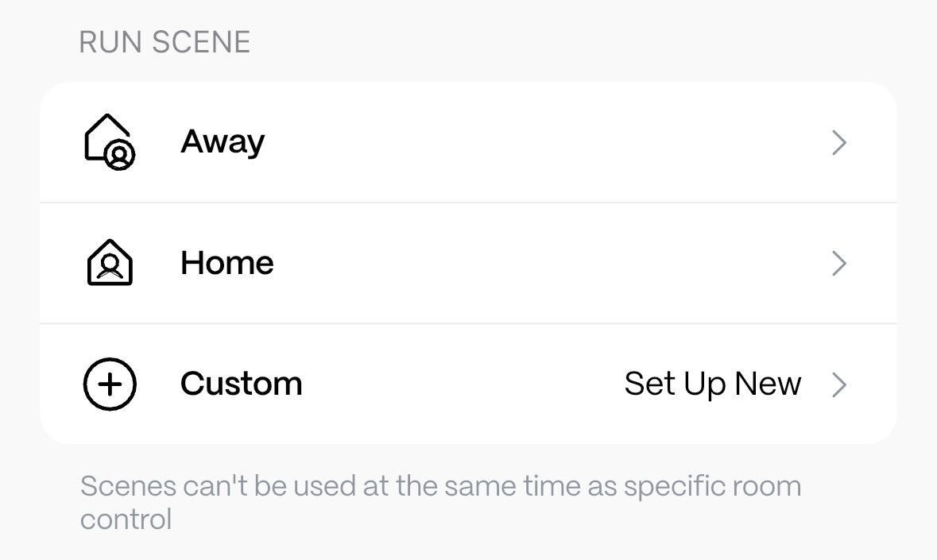Click the word SCENE in the header

pos(202,42)
